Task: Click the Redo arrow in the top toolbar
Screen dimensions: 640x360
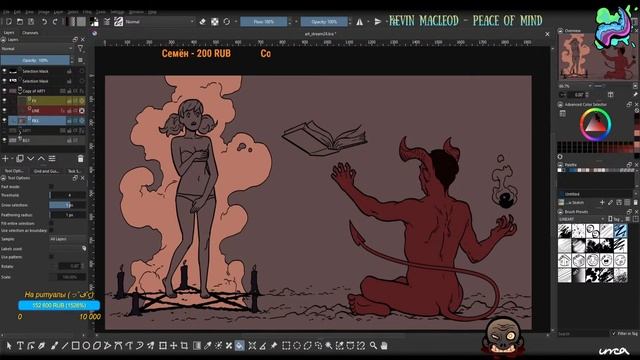Action: tap(55, 22)
